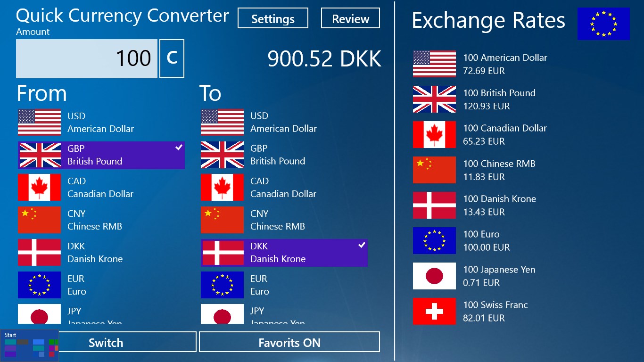Viewport: 644px width, 362px height.
Task: Select the GBP British flag in To list
Action: point(222,155)
